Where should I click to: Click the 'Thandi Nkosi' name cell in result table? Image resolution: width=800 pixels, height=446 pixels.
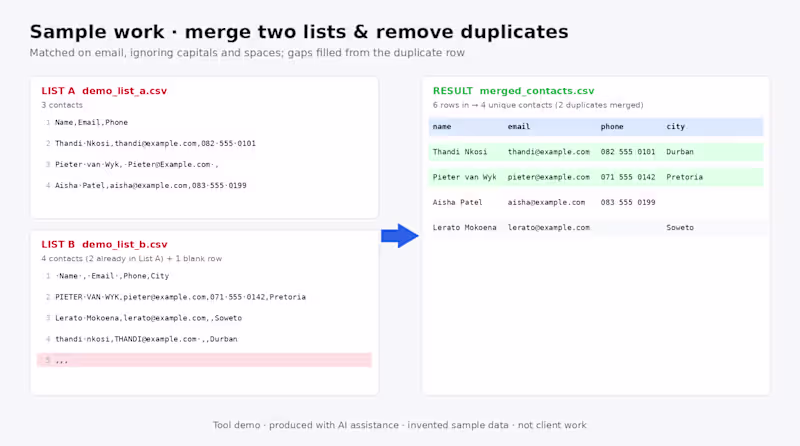click(x=460, y=152)
